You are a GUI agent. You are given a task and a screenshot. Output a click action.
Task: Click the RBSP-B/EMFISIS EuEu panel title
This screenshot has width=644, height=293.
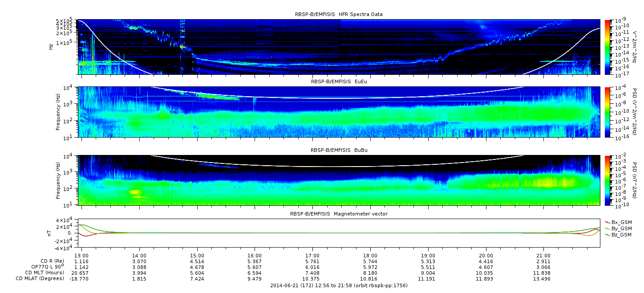[339, 81]
